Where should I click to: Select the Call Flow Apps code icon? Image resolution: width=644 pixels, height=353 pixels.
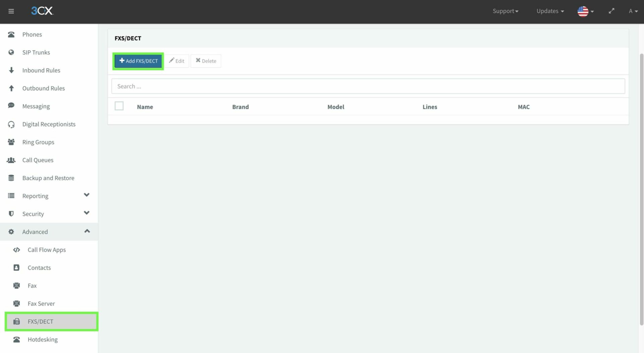tap(16, 250)
